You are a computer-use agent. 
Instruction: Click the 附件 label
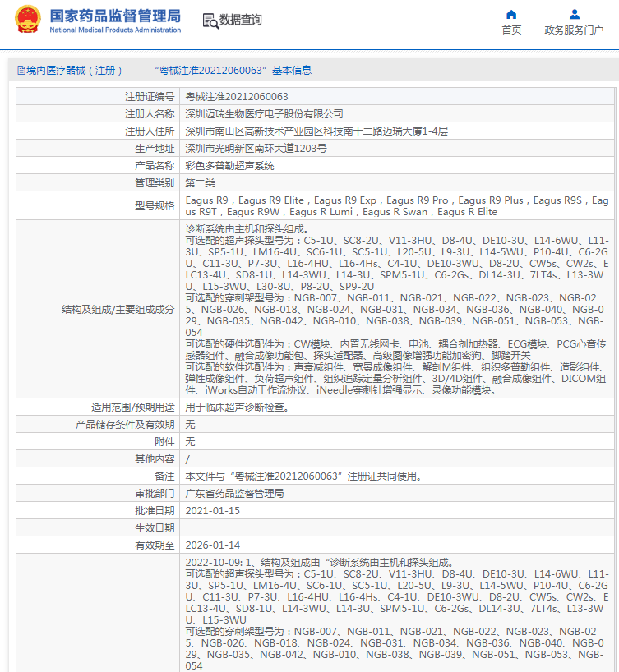(x=164, y=442)
